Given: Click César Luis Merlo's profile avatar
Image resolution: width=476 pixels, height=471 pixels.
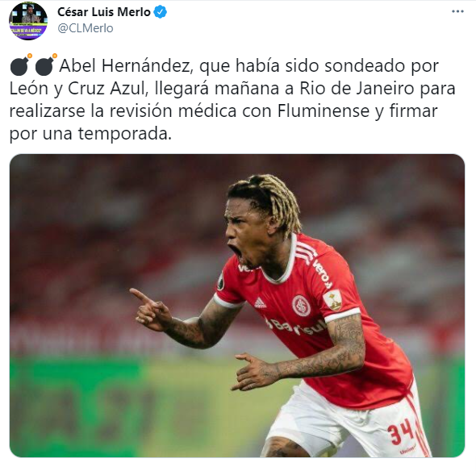Looking at the screenshot, I should tap(28, 21).
